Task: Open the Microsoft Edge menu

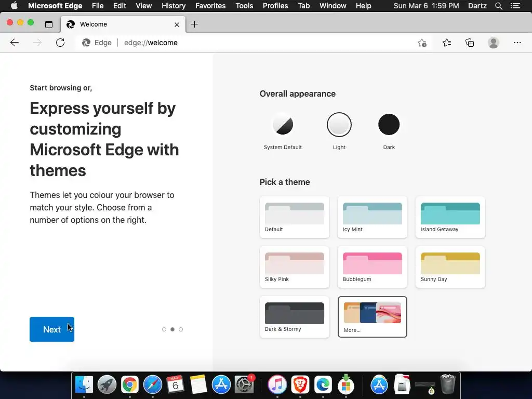Action: coord(55,6)
